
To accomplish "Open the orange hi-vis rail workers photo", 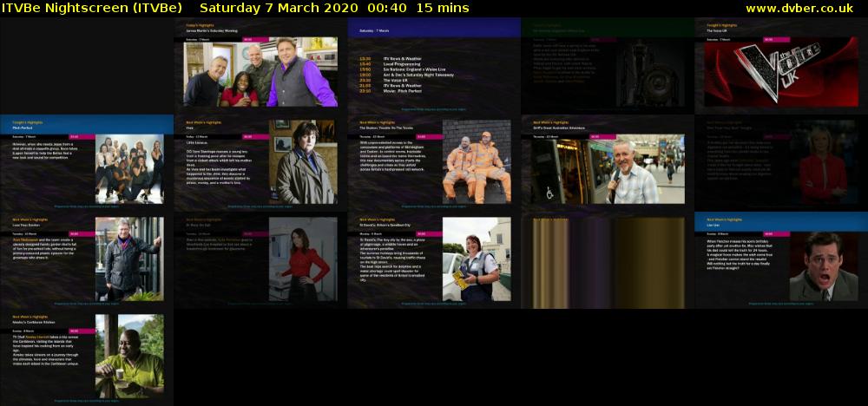I will (477, 162).
